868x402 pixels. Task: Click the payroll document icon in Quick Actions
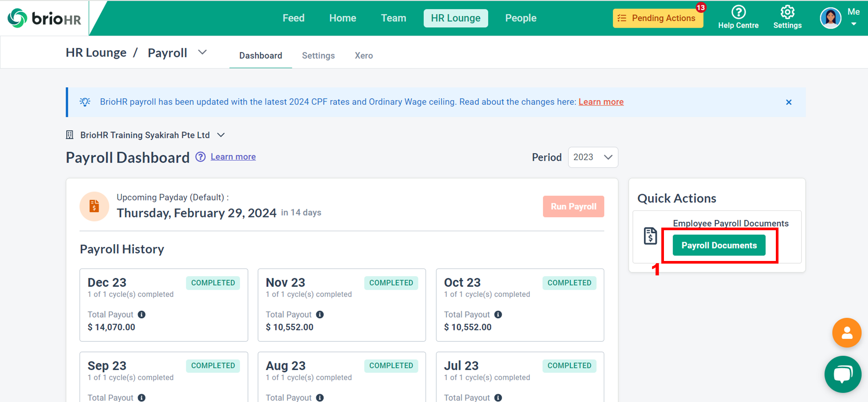coord(650,236)
